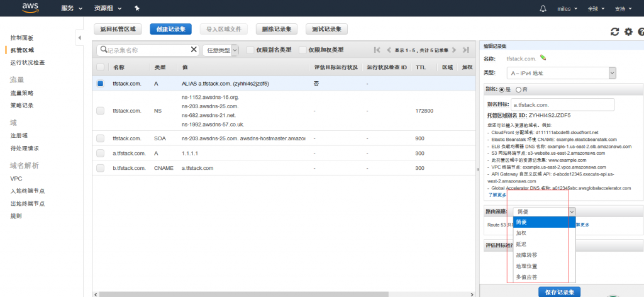
Task: Click the 172800 TTL value
Action: pyautogui.click(x=425, y=111)
